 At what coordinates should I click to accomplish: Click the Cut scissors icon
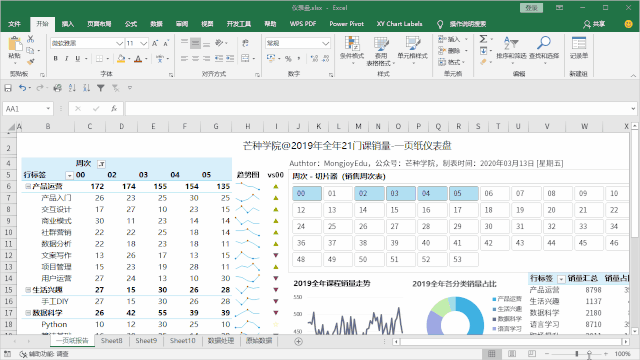point(31,39)
